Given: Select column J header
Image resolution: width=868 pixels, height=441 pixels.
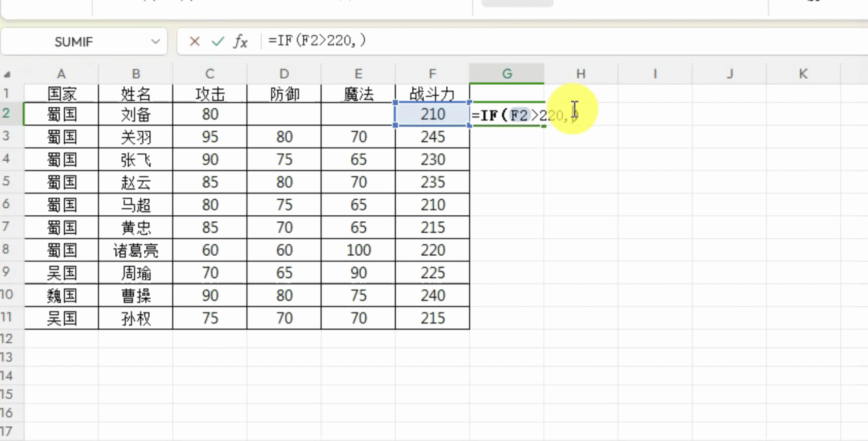Looking at the screenshot, I should pos(730,74).
